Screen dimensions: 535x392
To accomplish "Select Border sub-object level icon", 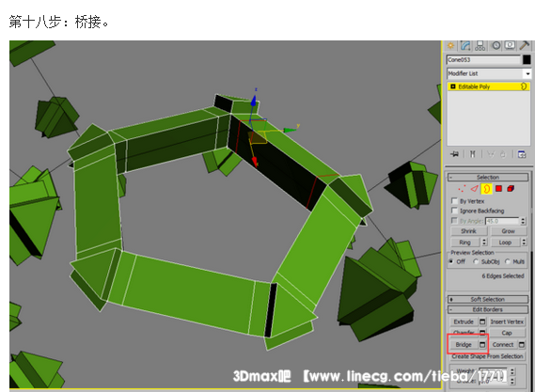I will coord(486,189).
